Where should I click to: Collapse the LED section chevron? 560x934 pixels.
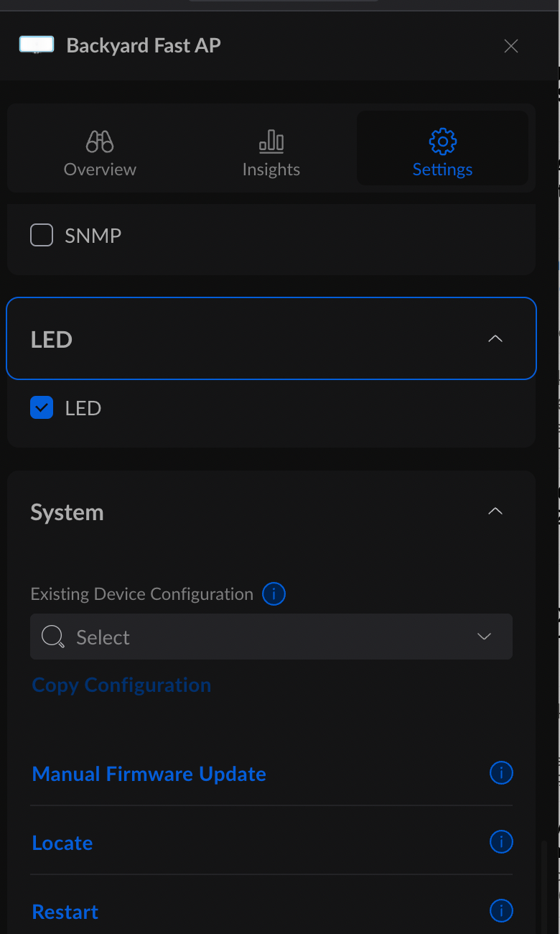tap(495, 338)
